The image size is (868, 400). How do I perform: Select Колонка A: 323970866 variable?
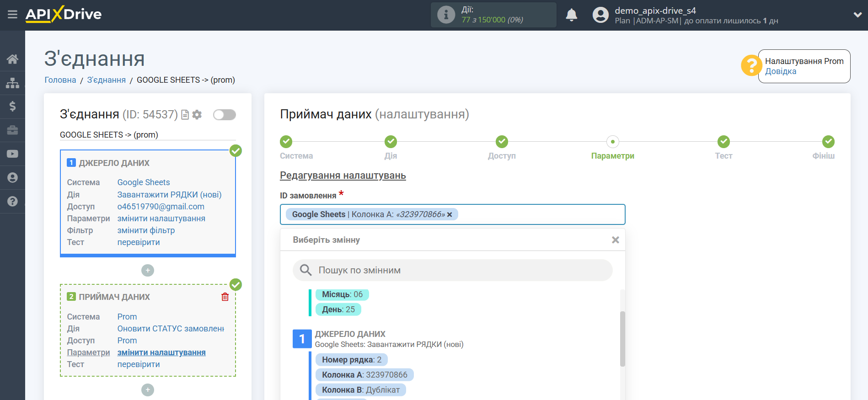(x=364, y=375)
